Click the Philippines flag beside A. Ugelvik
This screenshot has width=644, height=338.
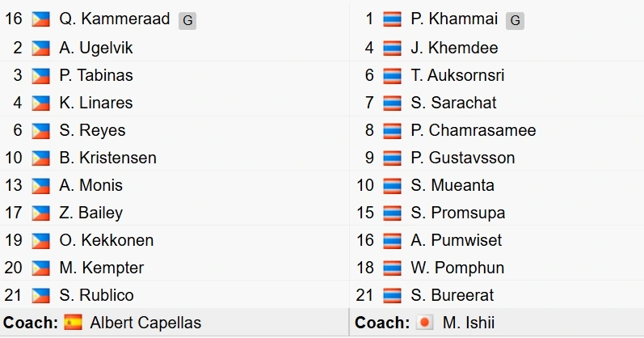pos(40,48)
